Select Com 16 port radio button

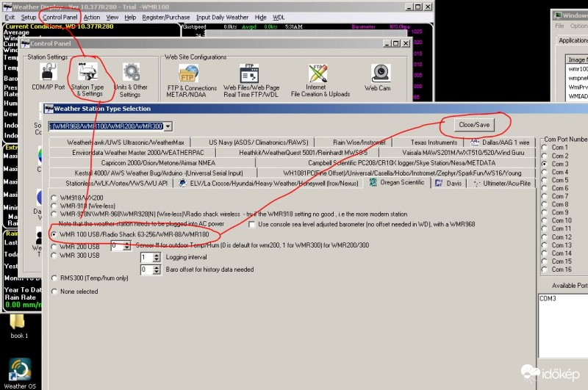coord(545,270)
